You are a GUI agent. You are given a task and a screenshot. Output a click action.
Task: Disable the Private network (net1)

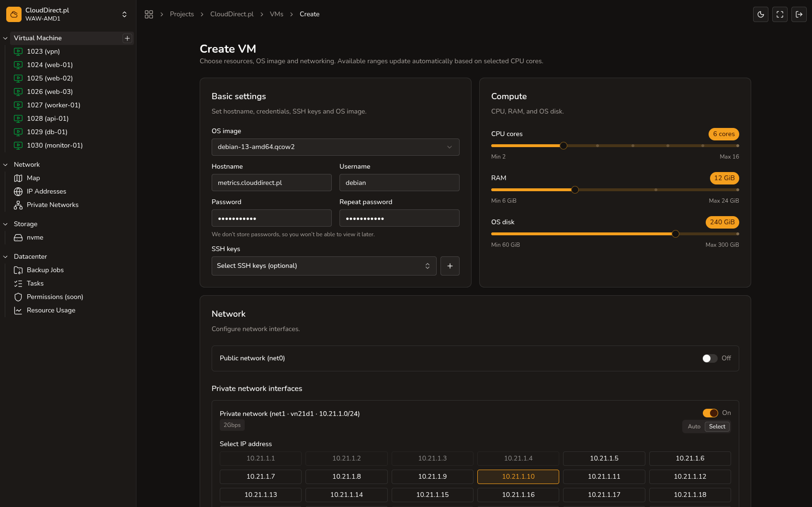point(710,413)
